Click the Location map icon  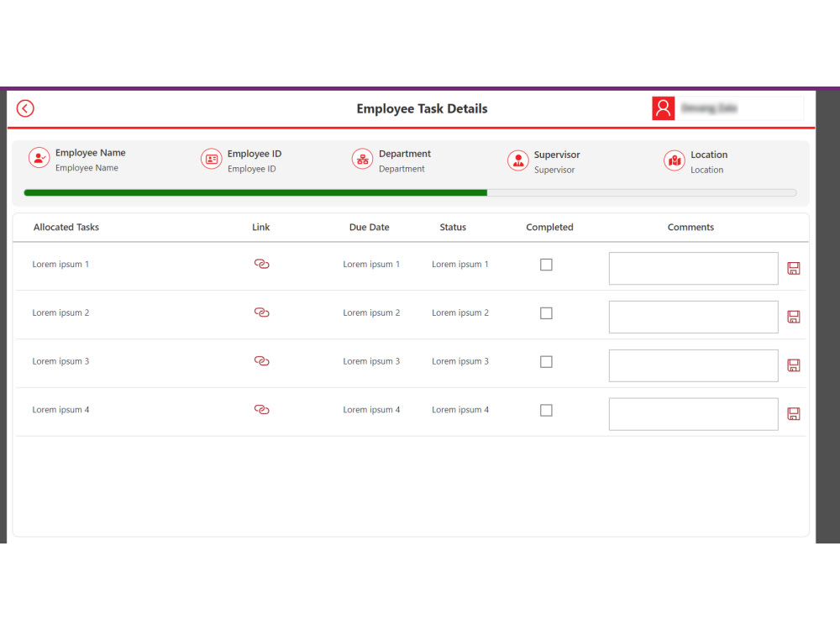[674, 160]
